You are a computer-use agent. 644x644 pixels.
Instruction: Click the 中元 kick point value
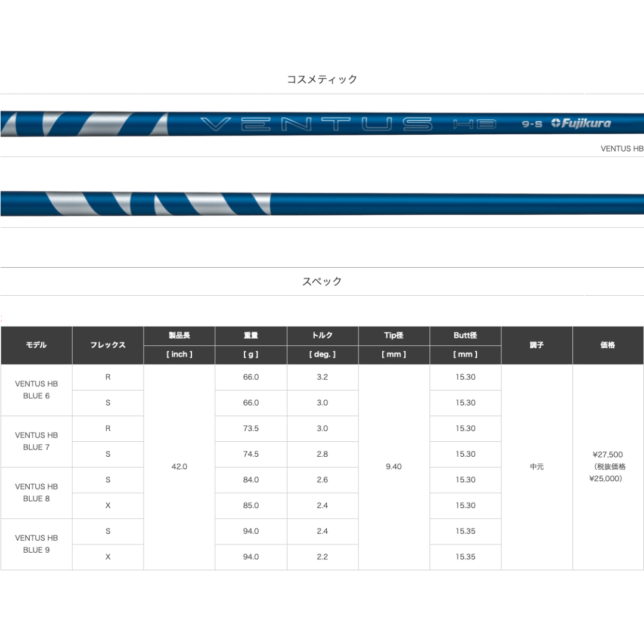(537, 466)
